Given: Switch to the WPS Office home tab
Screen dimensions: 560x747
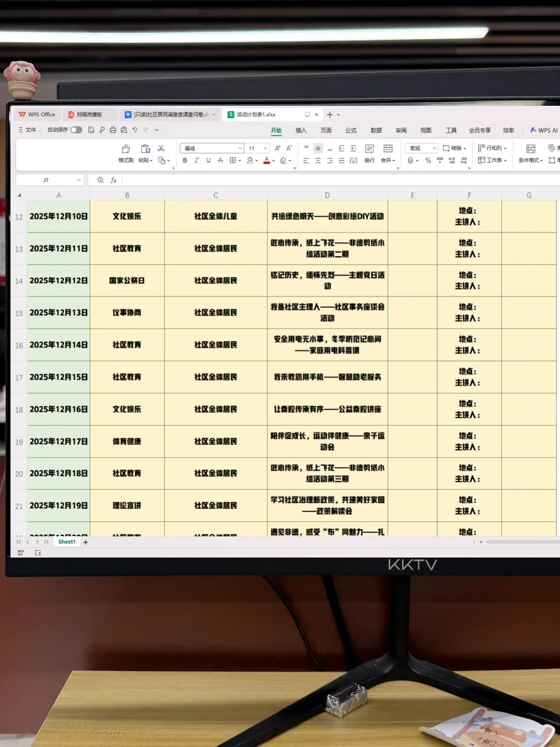Looking at the screenshot, I should pyautogui.click(x=37, y=115).
